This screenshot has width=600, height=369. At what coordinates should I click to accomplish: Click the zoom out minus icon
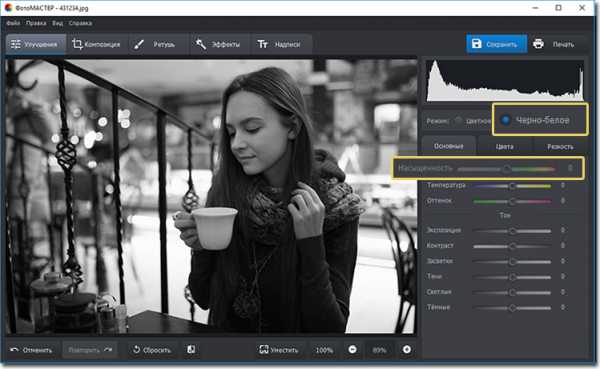coord(352,349)
